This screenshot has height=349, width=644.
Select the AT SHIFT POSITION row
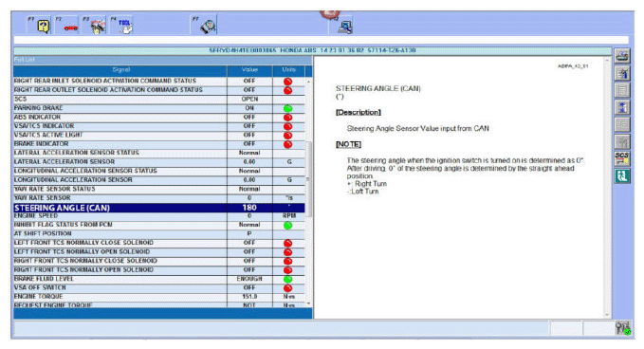[x=159, y=233]
